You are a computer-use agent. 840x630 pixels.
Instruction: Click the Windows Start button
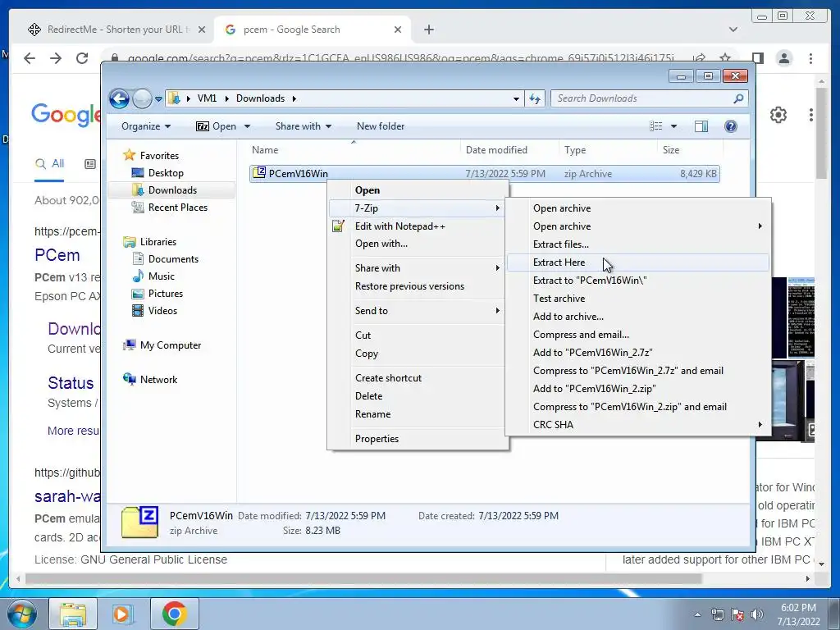tap(22, 614)
